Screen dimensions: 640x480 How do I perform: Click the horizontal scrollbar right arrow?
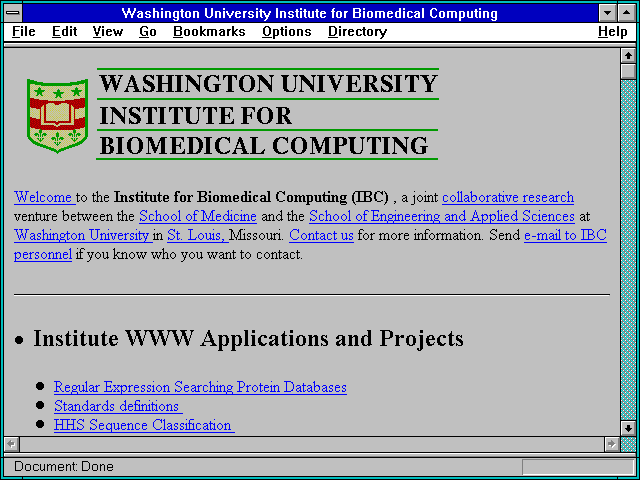[x=611, y=444]
